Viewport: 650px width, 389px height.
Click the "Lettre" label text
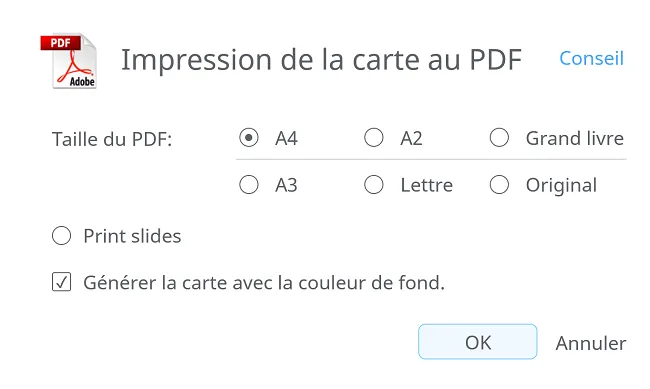point(427,185)
